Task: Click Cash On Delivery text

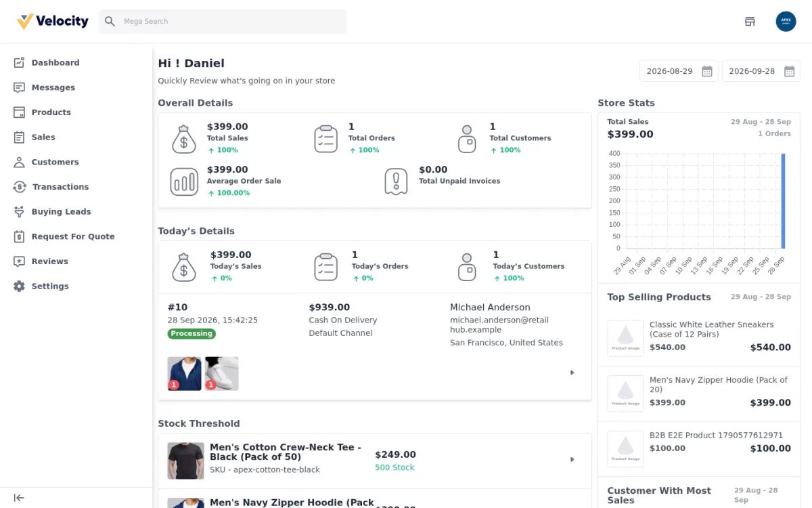Action: click(343, 320)
